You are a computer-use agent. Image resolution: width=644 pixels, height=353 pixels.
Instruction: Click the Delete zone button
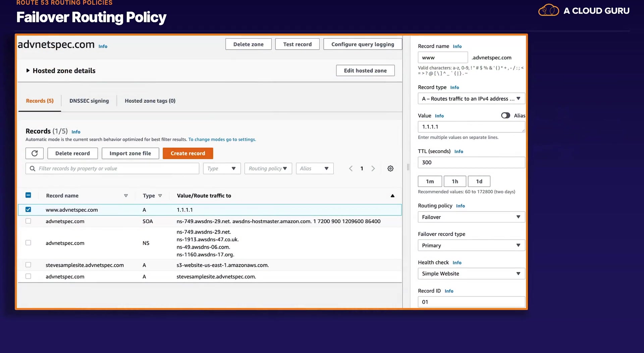pos(248,44)
